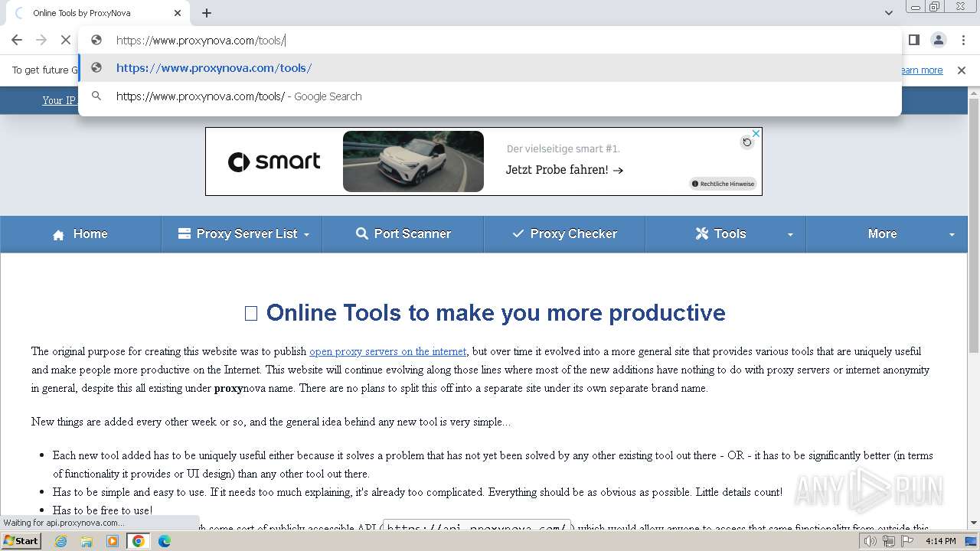Open the network tray icon
Screen dimensions: 980x551
point(888,541)
